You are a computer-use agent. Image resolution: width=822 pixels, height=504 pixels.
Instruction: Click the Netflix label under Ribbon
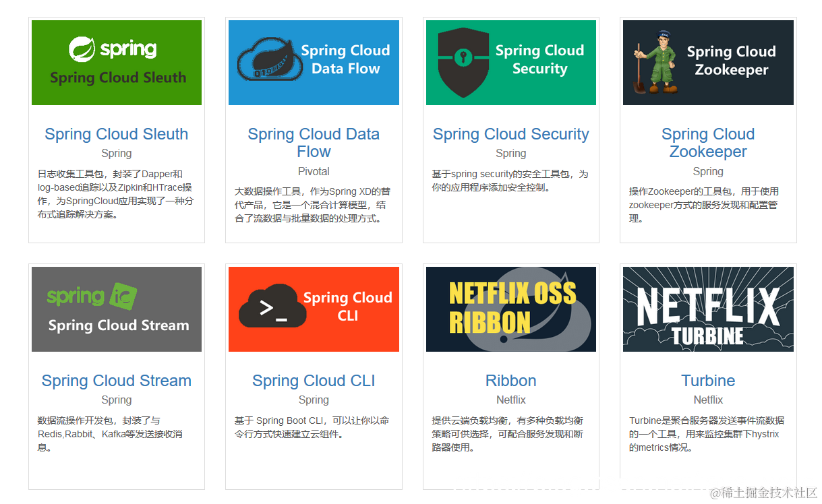tap(511, 400)
